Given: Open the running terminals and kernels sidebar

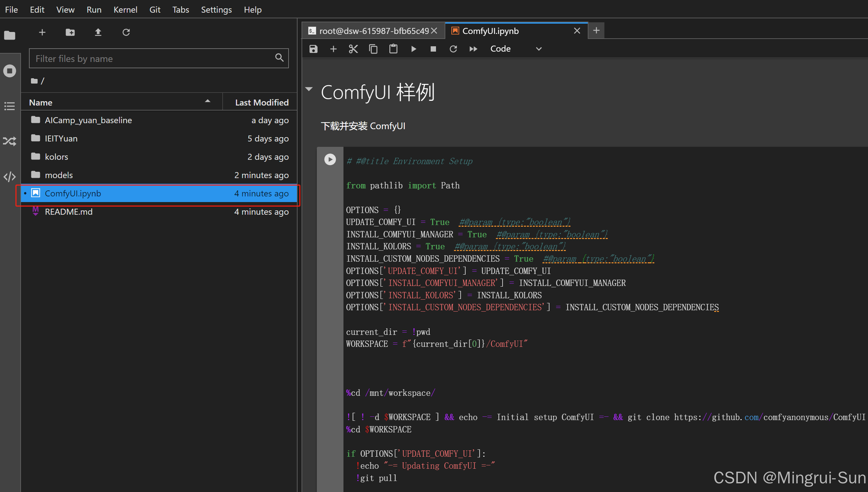Looking at the screenshot, I should [x=9, y=71].
